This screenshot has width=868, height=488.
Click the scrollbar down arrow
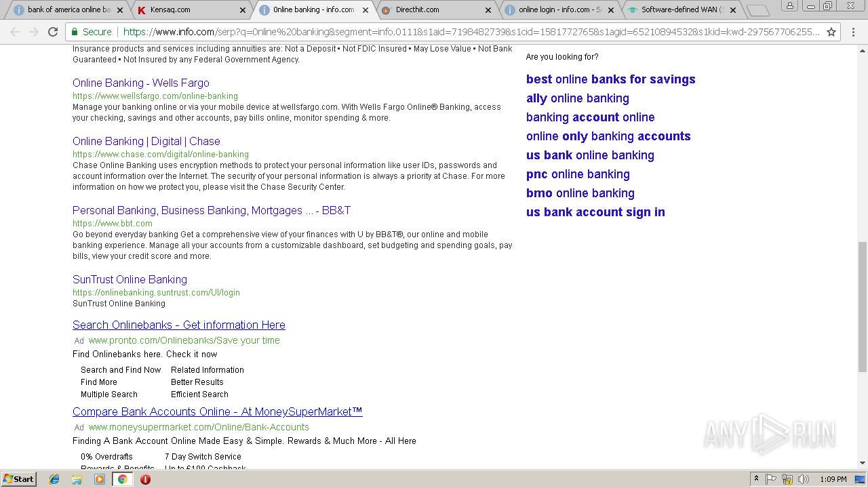862,464
